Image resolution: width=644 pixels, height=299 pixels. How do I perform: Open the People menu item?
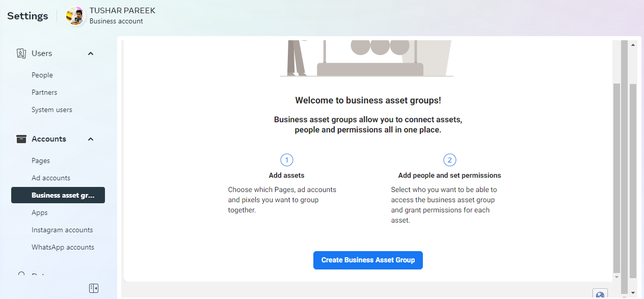[42, 75]
